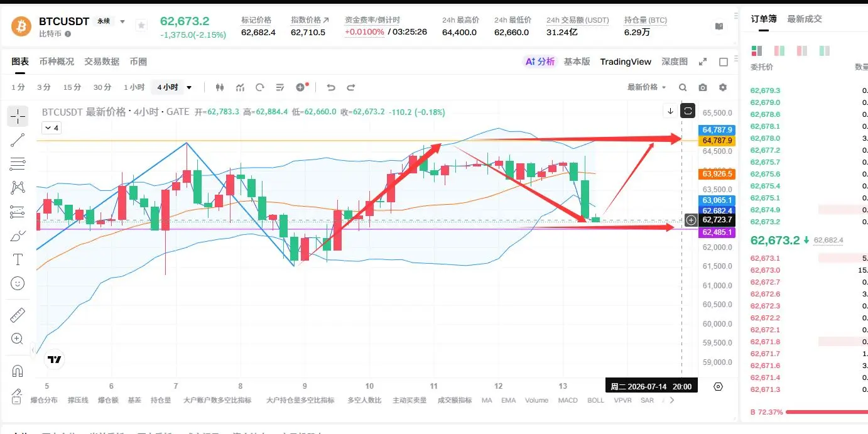Open the AI 分析 button
Screen dimensions: 868x434
540,62
